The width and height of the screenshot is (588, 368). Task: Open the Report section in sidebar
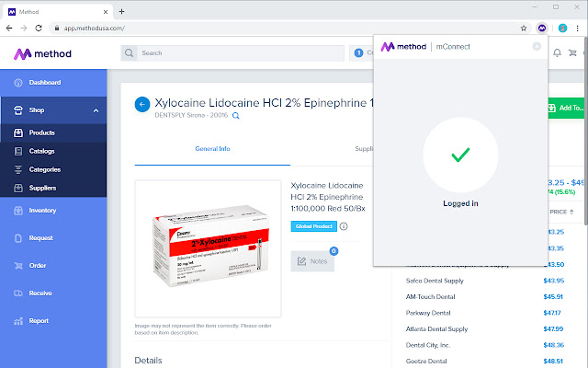[53, 321]
